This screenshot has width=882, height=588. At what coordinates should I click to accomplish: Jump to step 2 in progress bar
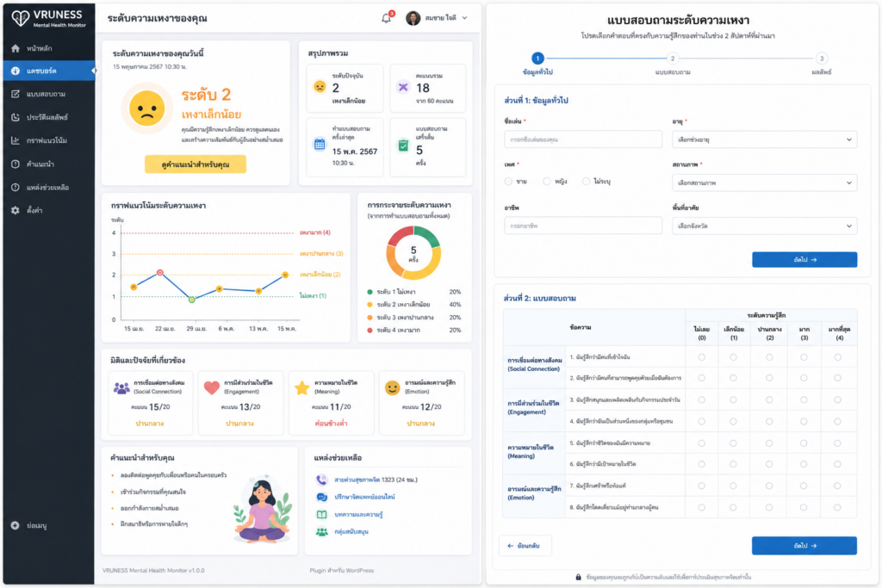coord(672,59)
